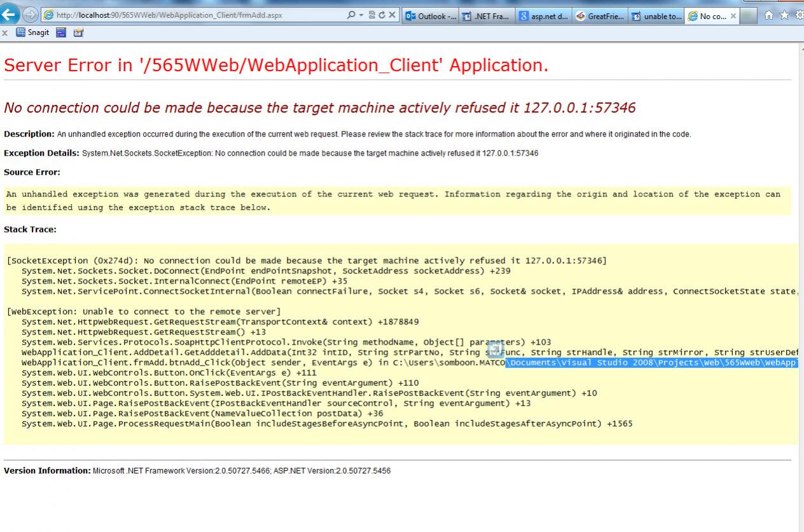This screenshot has width=804, height=532.
Task: Select the 'unable to...' tab
Action: pos(656,16)
